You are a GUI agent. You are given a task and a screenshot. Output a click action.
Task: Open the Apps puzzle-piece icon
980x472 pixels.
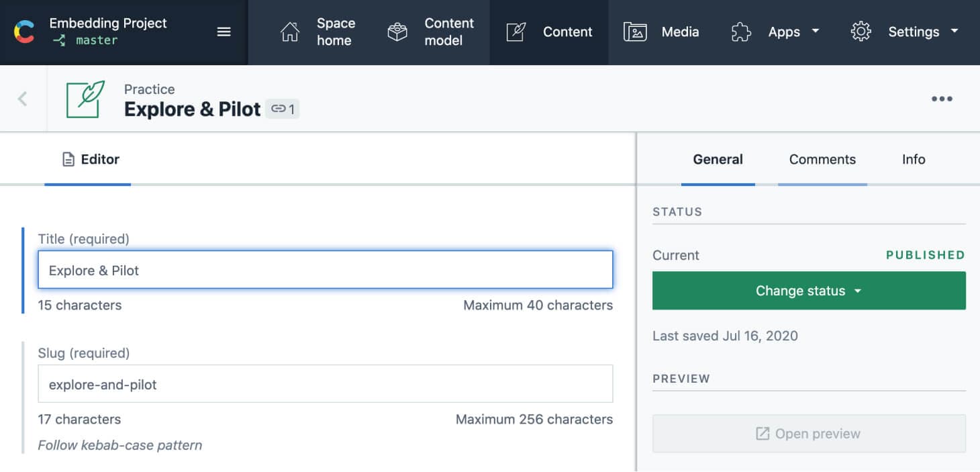(740, 32)
